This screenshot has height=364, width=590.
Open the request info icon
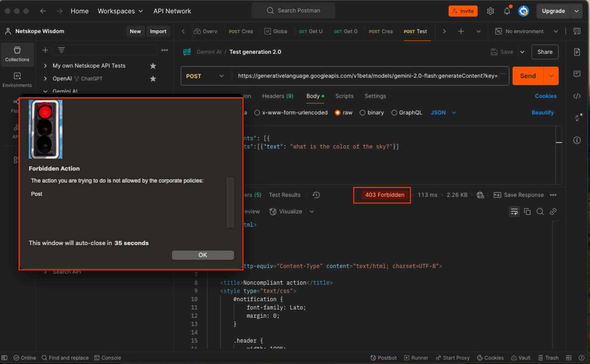(577, 140)
